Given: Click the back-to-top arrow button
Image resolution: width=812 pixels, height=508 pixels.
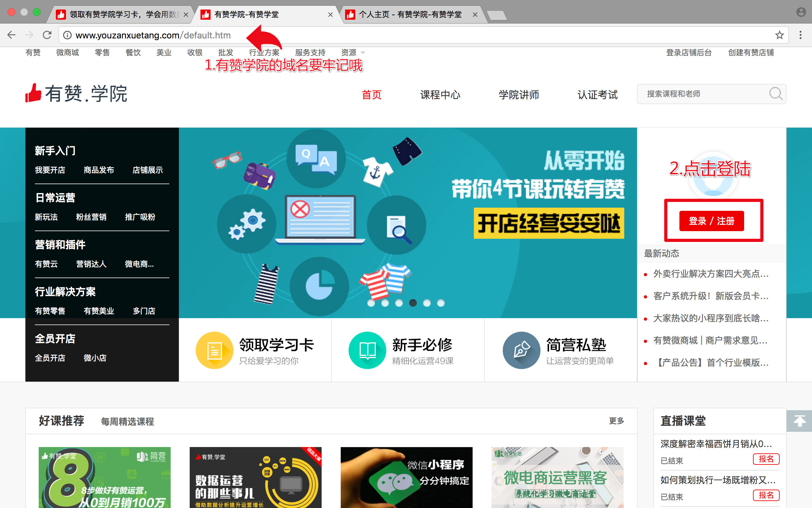Looking at the screenshot, I should [x=799, y=421].
